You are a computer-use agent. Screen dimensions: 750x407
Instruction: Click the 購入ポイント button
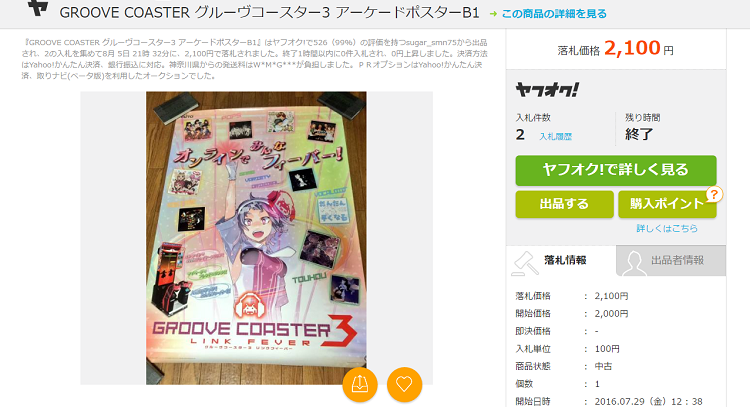(667, 204)
